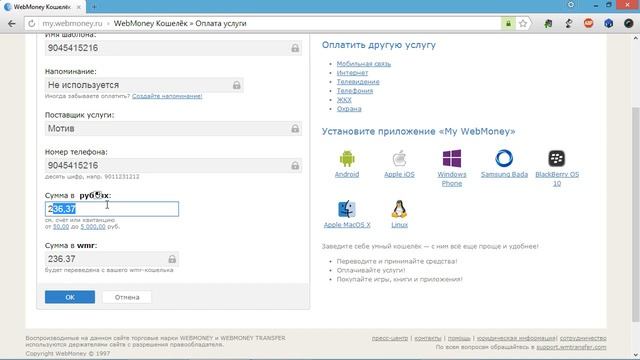Click the lock icon in Поставщик услуги field

[295, 129]
